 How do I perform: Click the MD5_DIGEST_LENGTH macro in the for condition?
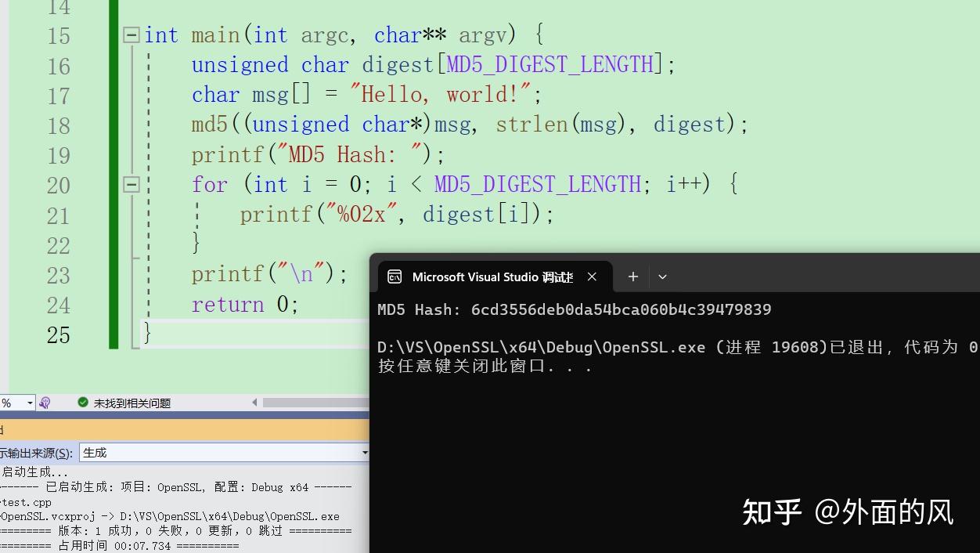[539, 184]
